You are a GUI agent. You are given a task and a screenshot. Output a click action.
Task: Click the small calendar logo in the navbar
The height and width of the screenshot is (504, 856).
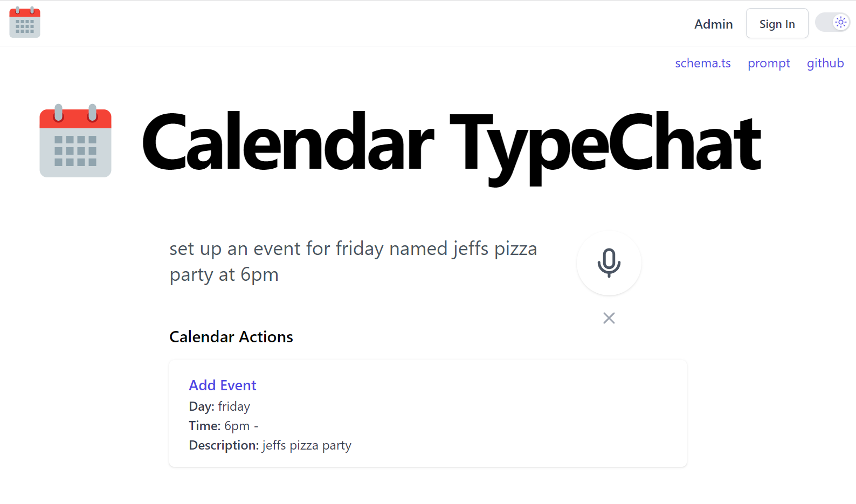tap(25, 23)
